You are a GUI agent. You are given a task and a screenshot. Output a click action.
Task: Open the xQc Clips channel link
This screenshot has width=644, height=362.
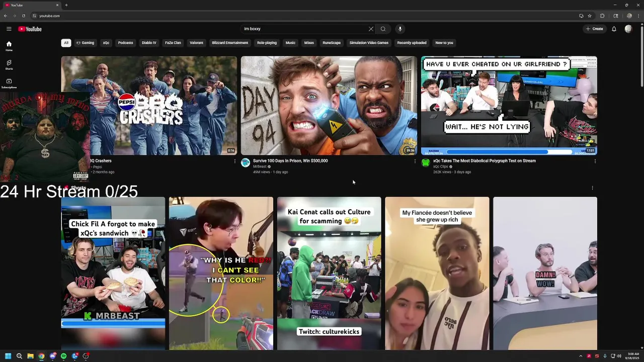tap(440, 166)
